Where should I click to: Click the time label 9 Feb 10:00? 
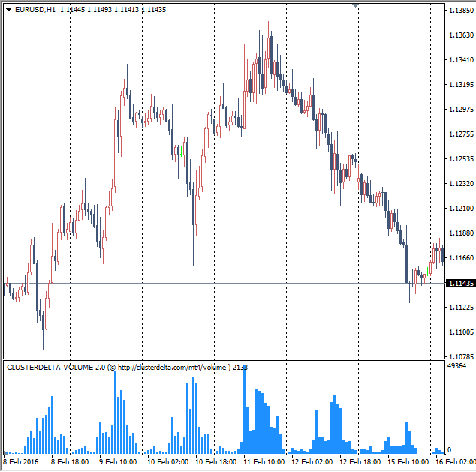[x=118, y=462]
